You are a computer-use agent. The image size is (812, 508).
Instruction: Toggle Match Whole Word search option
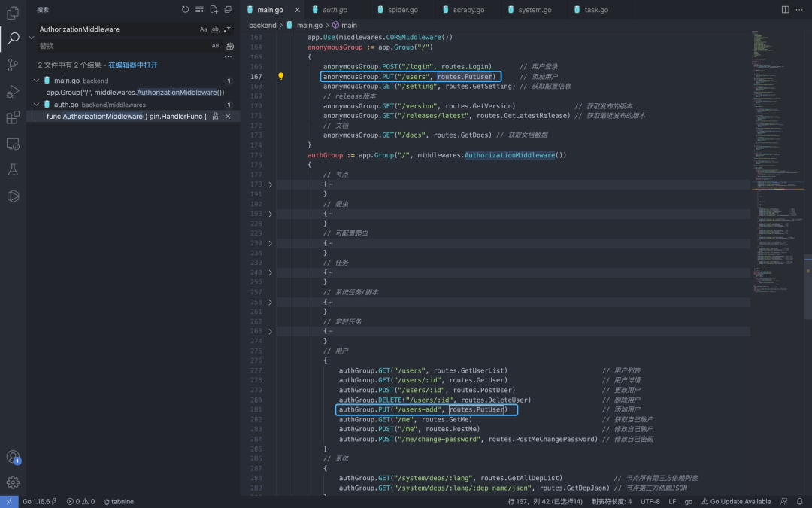(215, 29)
